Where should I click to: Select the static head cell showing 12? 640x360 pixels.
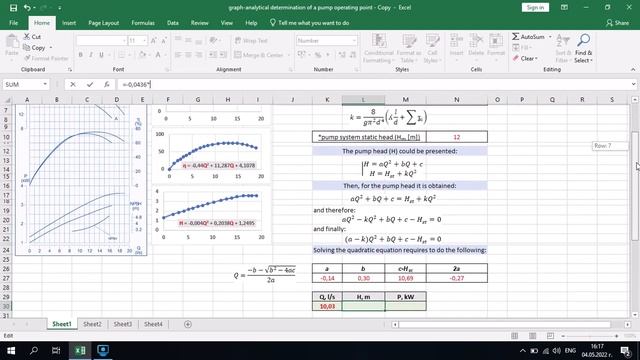pyautogui.click(x=456, y=137)
